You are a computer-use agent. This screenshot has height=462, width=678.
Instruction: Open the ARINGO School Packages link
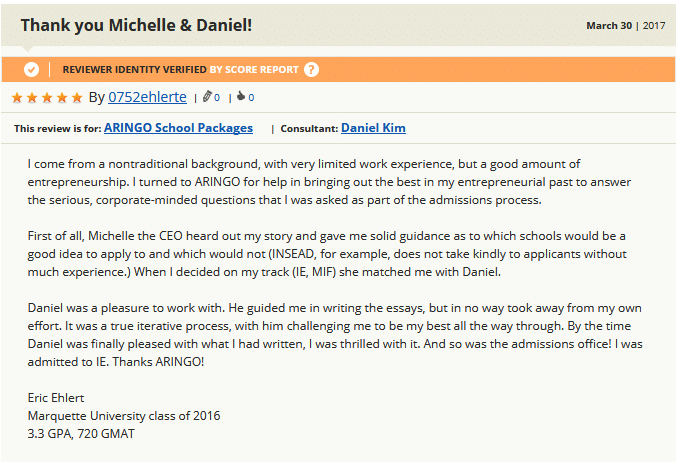click(178, 128)
